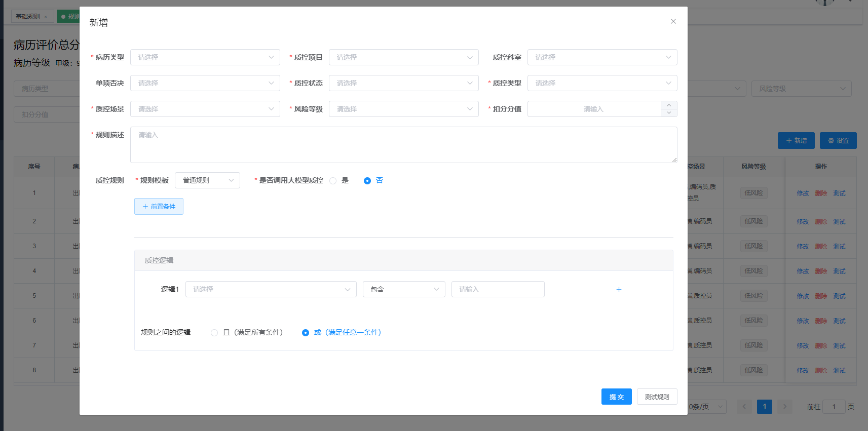Open page 1 in pagination
This screenshot has width=868, height=431.
point(765,406)
